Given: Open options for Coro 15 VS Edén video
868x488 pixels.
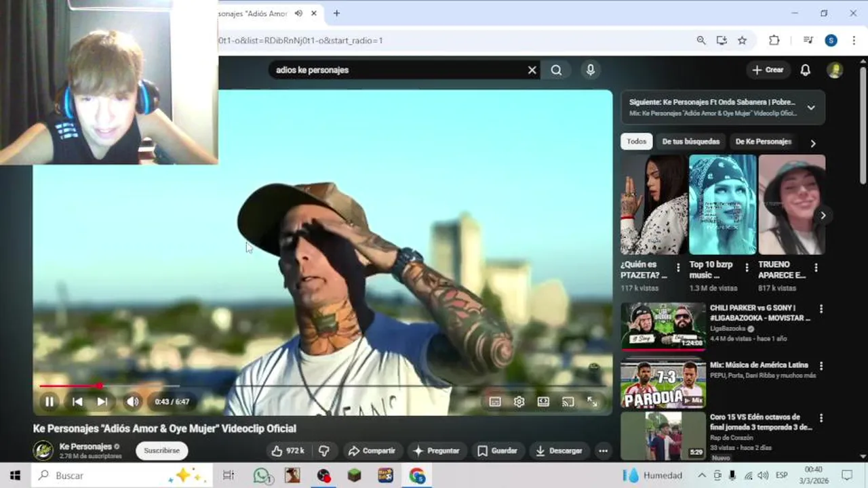Looking at the screenshot, I should point(821,418).
